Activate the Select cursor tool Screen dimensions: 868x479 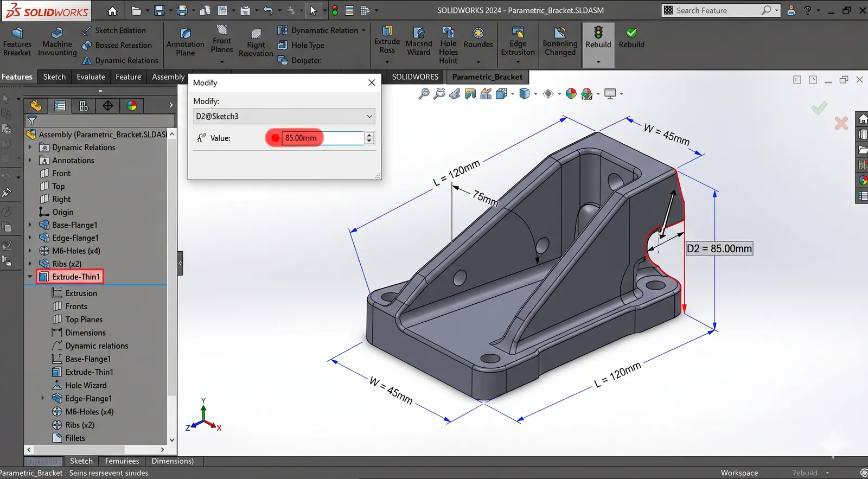coord(313,10)
